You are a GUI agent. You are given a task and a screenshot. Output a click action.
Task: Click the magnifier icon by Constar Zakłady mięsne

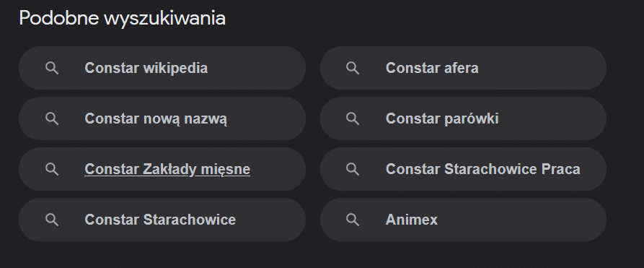pos(52,169)
